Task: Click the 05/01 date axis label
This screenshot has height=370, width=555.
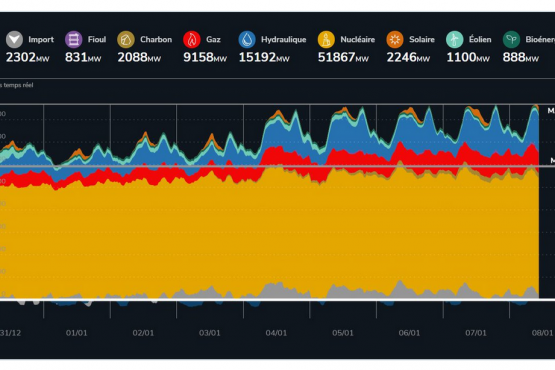Action: [343, 333]
